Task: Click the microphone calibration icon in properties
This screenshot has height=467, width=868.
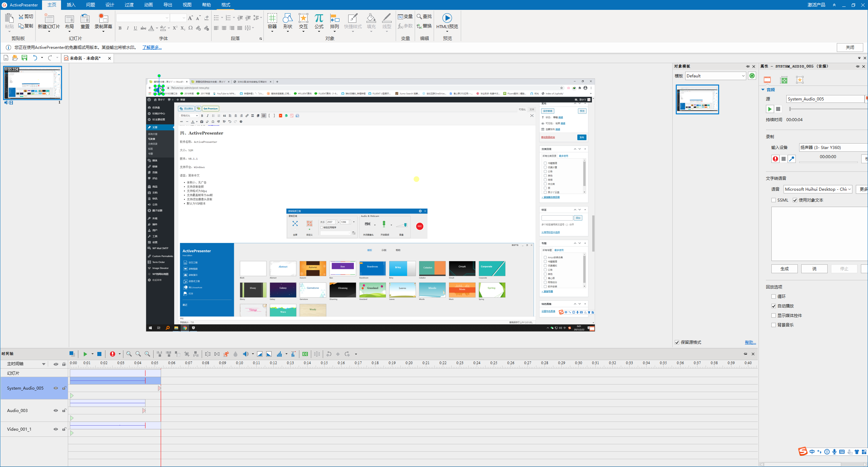Action: (792, 158)
